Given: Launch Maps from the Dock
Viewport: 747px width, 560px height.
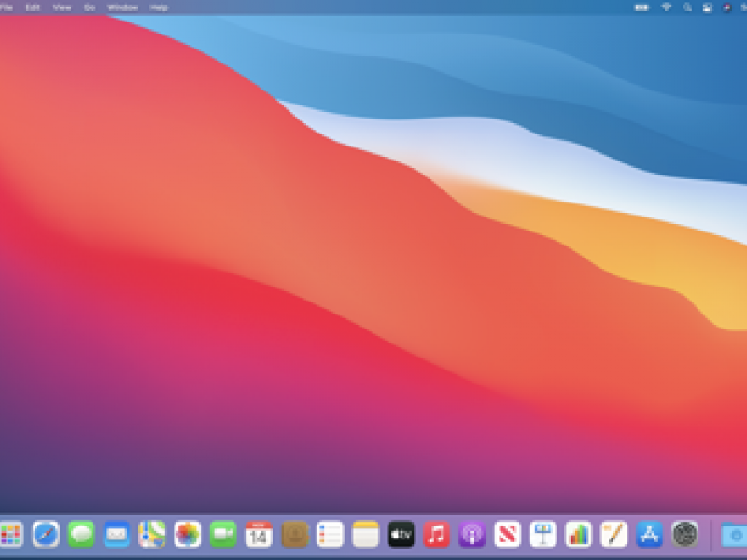Looking at the screenshot, I should (152, 534).
